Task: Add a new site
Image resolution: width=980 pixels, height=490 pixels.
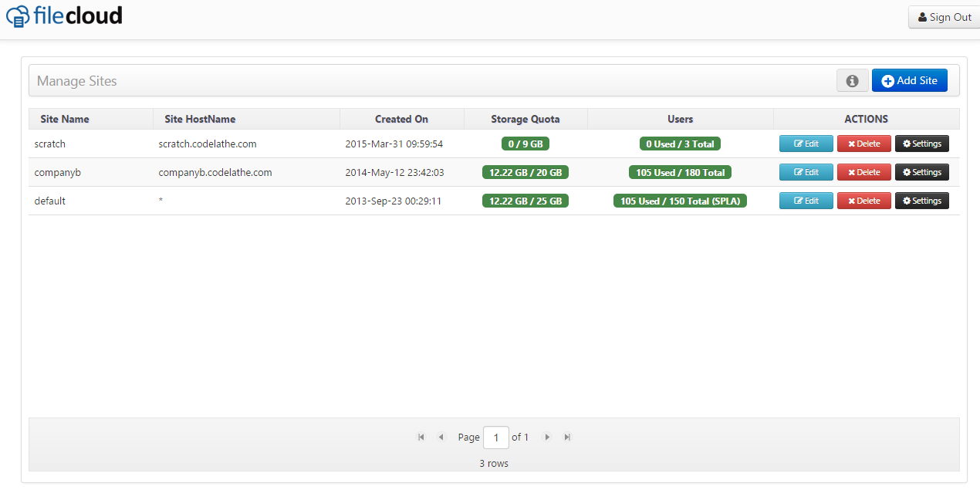Action: pos(910,80)
